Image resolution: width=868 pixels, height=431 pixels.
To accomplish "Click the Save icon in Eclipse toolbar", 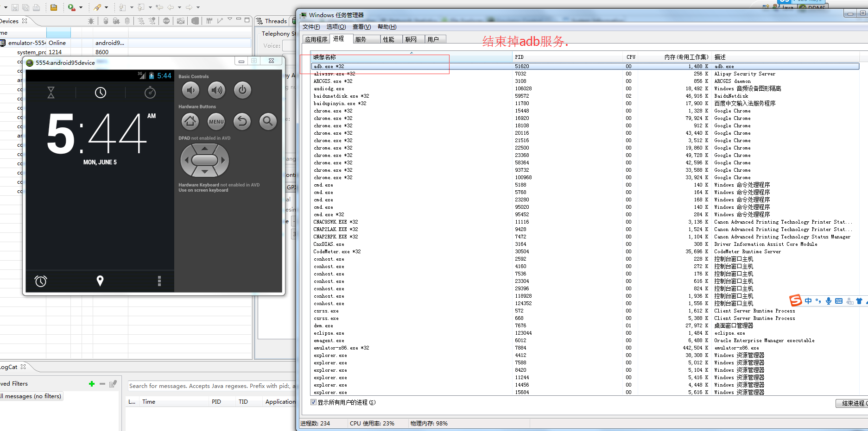I will pyautogui.click(x=15, y=7).
